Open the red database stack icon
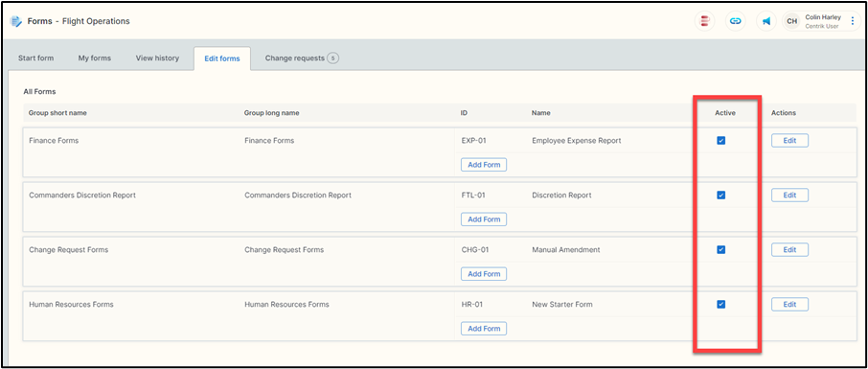This screenshot has height=369, width=868. [705, 21]
